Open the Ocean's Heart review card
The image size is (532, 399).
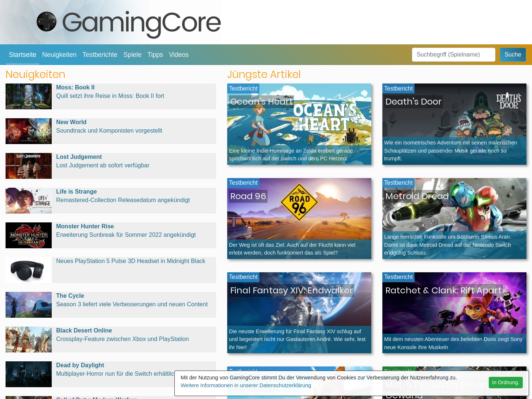[299, 124]
